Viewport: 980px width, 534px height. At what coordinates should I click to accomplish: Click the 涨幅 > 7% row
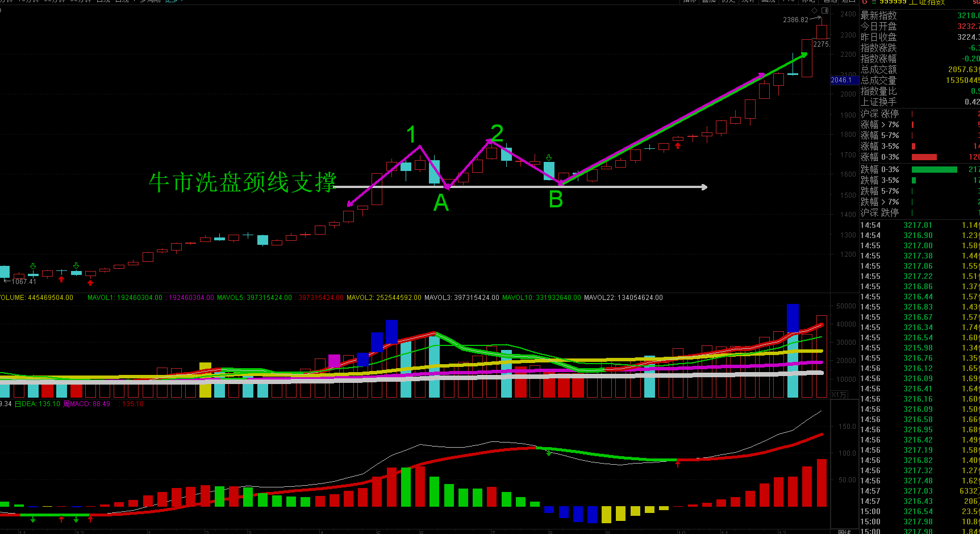click(920, 124)
